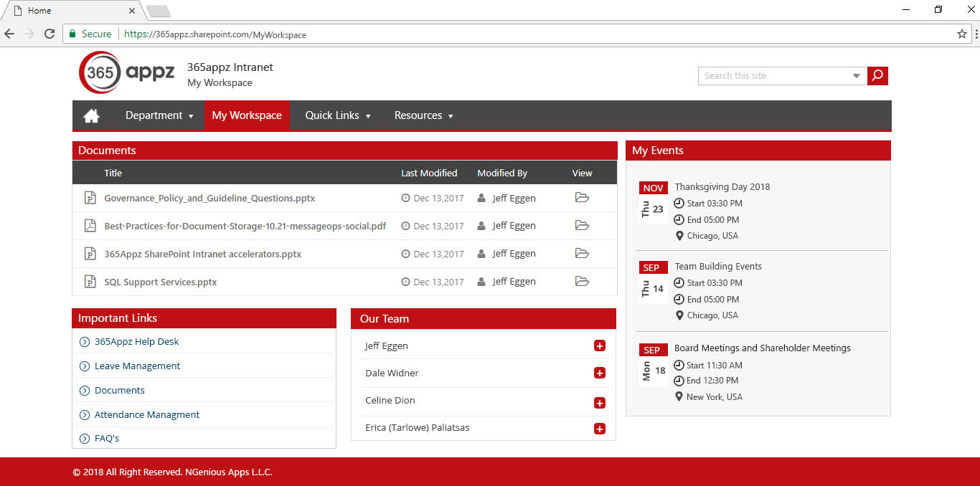The height and width of the screenshot is (486, 980).
Task: Click the circle arrow icon beside FAQ's
Action: tap(85, 439)
